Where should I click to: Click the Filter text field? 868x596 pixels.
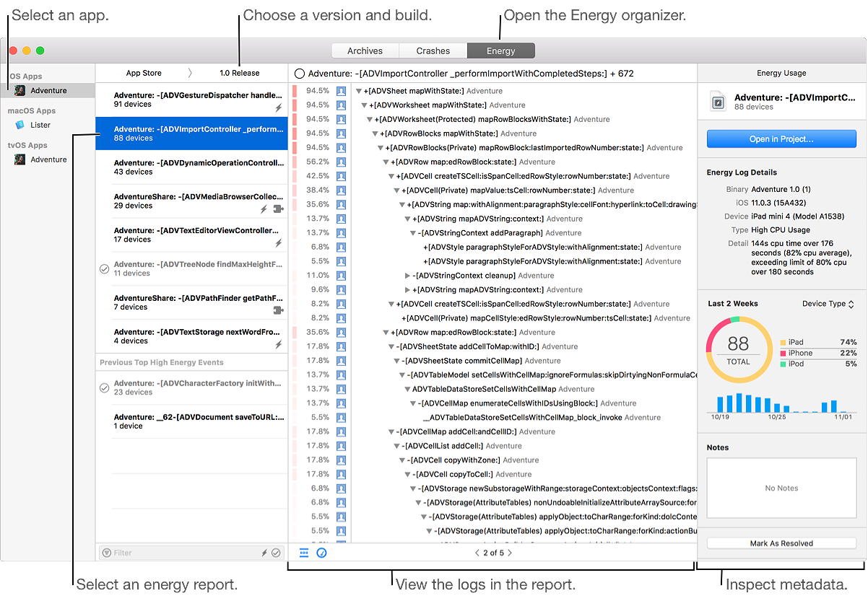(191, 553)
